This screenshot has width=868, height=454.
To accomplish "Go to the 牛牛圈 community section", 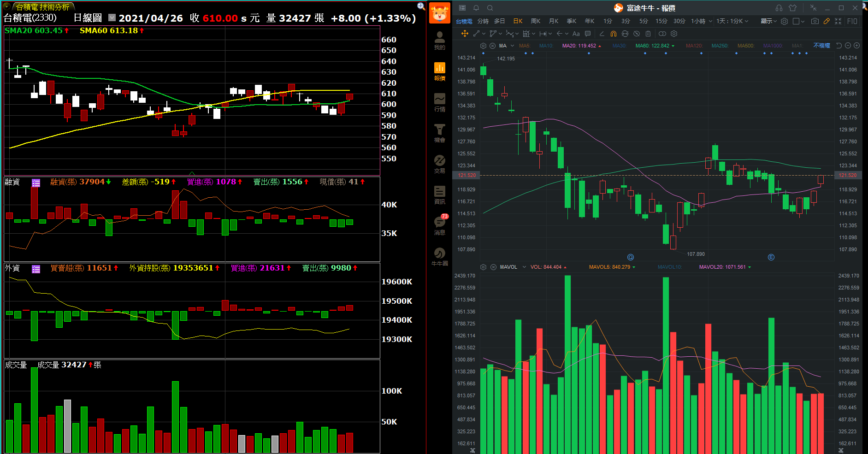I will pos(439,256).
